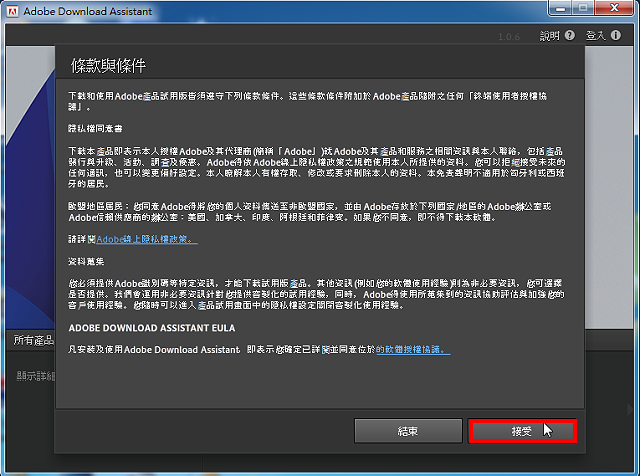Click the 說明 help question mark icon
The height and width of the screenshot is (476, 640).
(x=570, y=36)
